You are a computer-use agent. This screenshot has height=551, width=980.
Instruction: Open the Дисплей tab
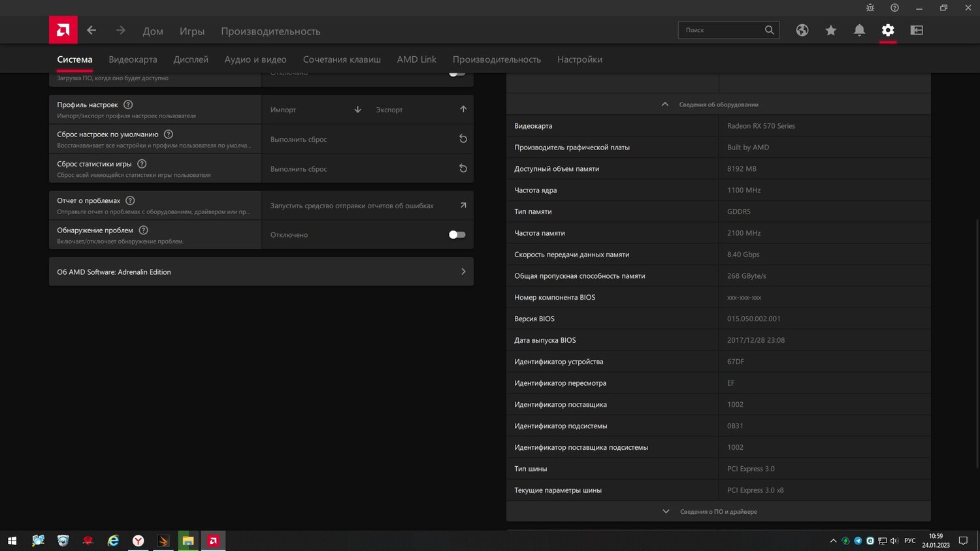pyautogui.click(x=191, y=59)
